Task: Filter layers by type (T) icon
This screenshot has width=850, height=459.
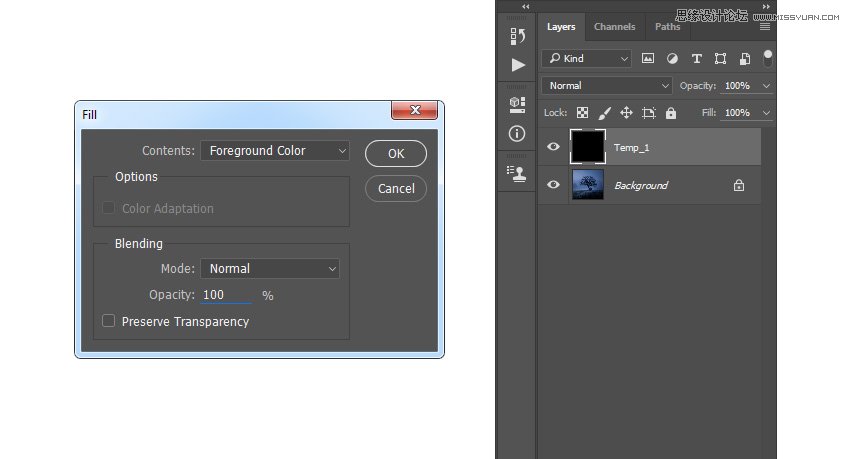Action: coord(696,59)
